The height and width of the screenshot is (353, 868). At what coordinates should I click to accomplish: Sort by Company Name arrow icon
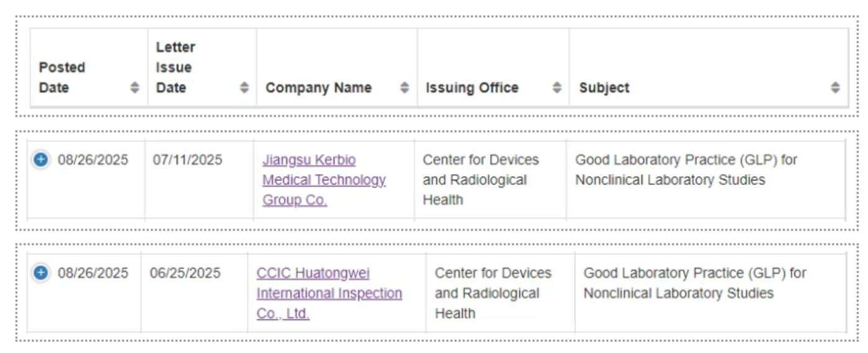pos(405,88)
